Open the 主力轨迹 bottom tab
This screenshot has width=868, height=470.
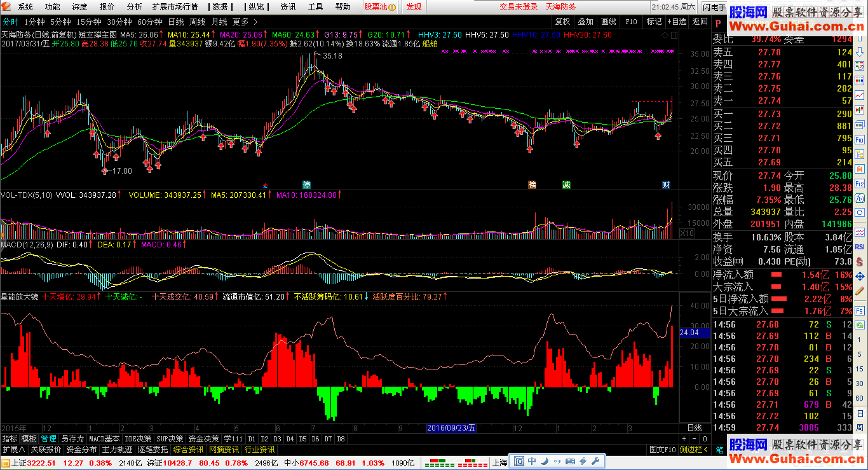(118, 450)
